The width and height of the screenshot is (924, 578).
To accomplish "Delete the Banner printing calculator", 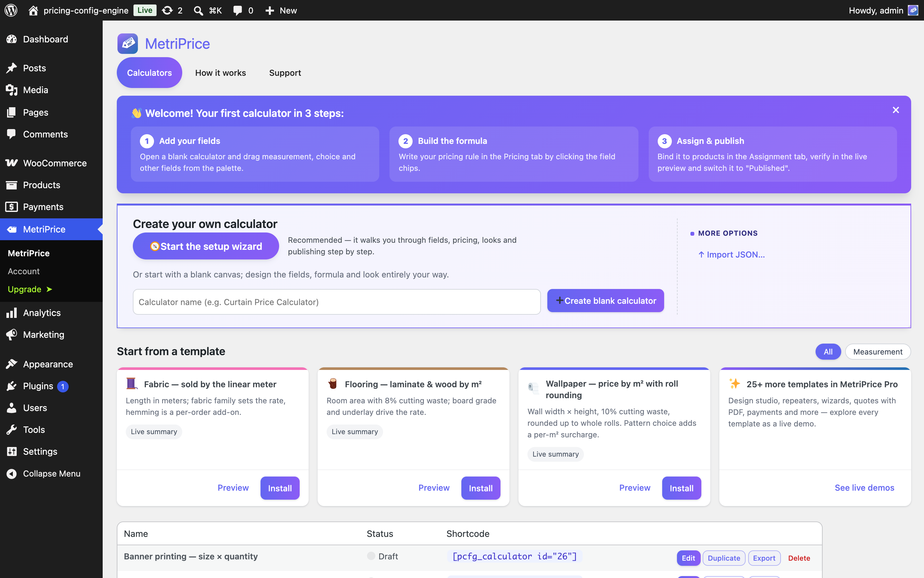I will coord(799,558).
